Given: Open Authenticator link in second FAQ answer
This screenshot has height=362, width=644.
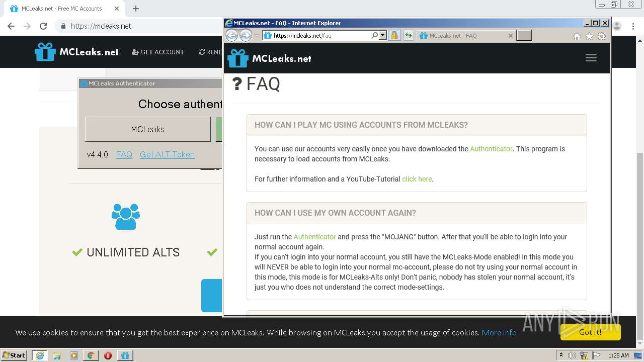Looking at the screenshot, I should click(314, 237).
